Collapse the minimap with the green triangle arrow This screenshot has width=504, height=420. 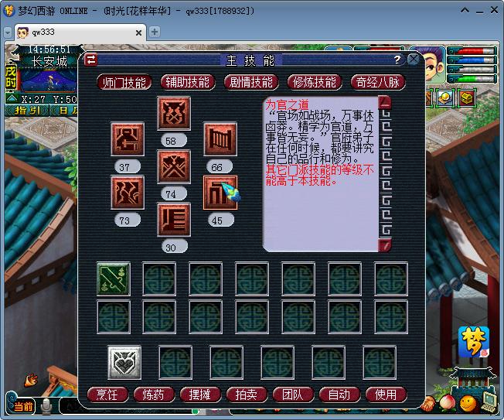pyautogui.click(x=12, y=98)
